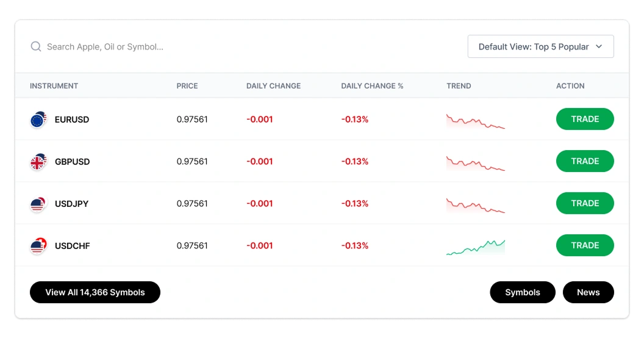View All 14,366 Symbols

pos(95,292)
